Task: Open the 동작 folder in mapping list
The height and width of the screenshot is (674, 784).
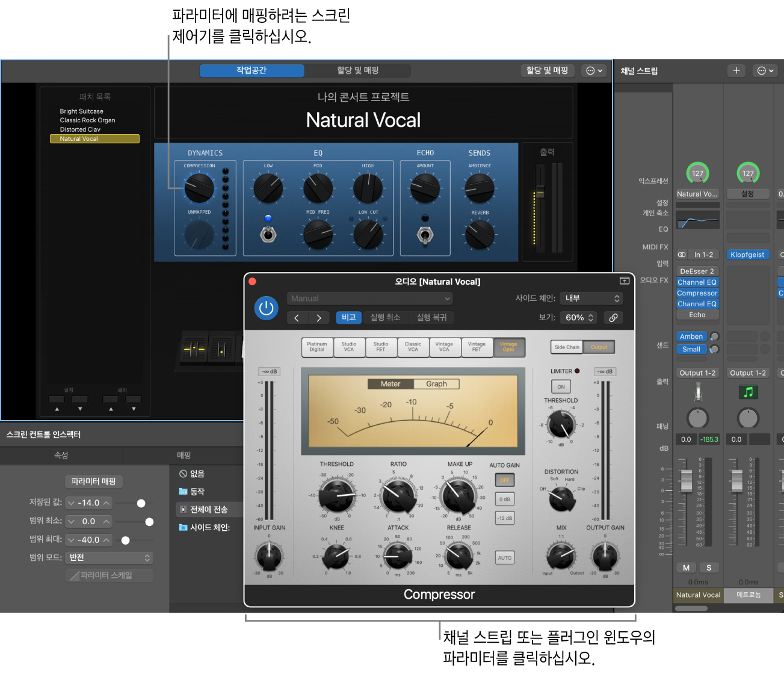Action: point(192,492)
